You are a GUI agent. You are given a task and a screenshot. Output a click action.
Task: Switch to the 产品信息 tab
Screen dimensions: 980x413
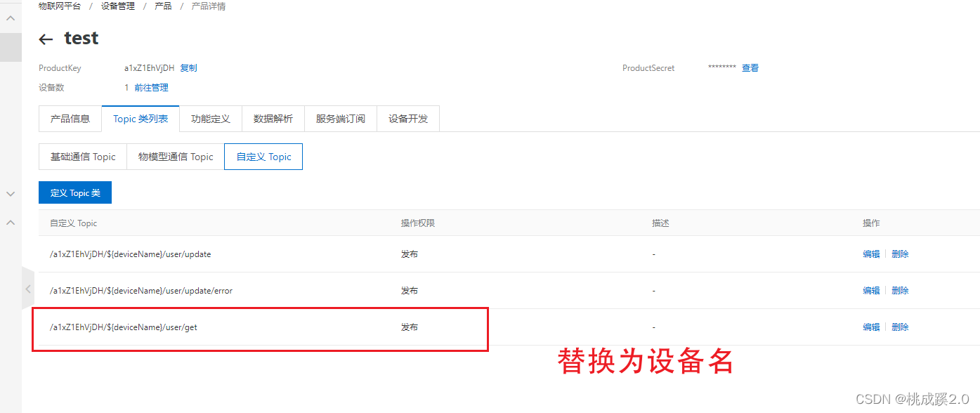coord(70,119)
